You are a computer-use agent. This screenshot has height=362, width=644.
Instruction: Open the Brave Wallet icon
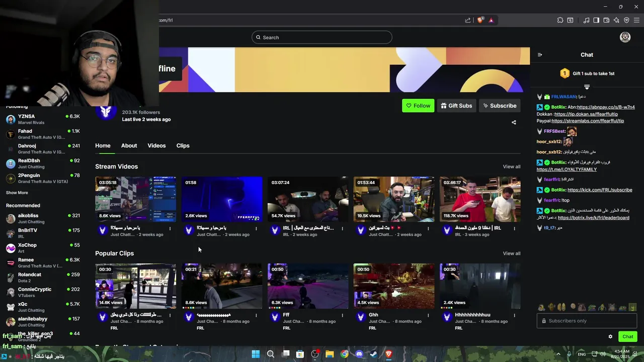pos(606,20)
